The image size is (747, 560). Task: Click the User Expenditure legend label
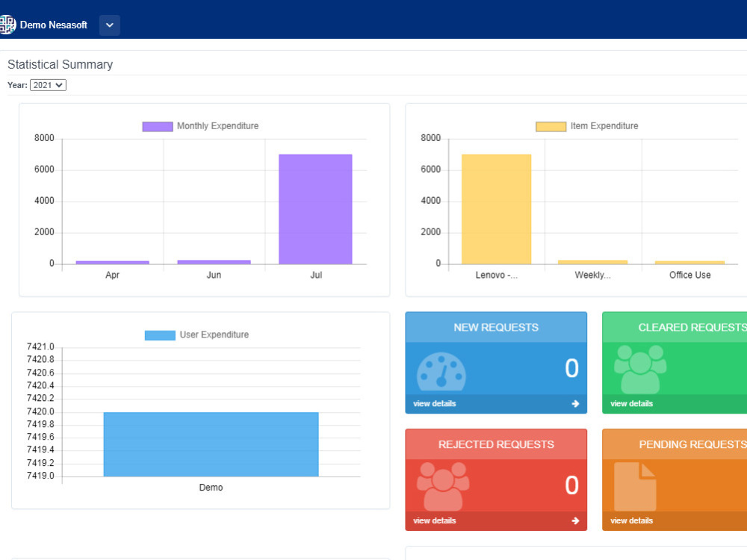pyautogui.click(x=214, y=335)
